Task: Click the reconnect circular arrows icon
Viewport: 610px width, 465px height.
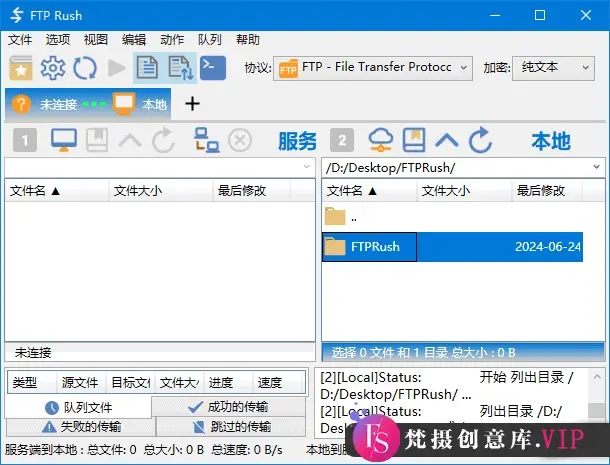Action: tap(85, 68)
